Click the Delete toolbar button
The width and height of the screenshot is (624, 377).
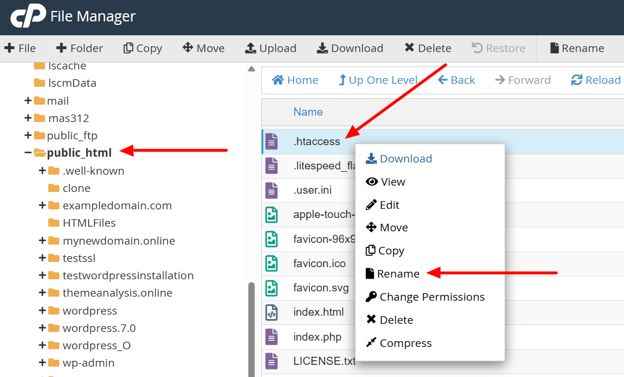(x=428, y=48)
